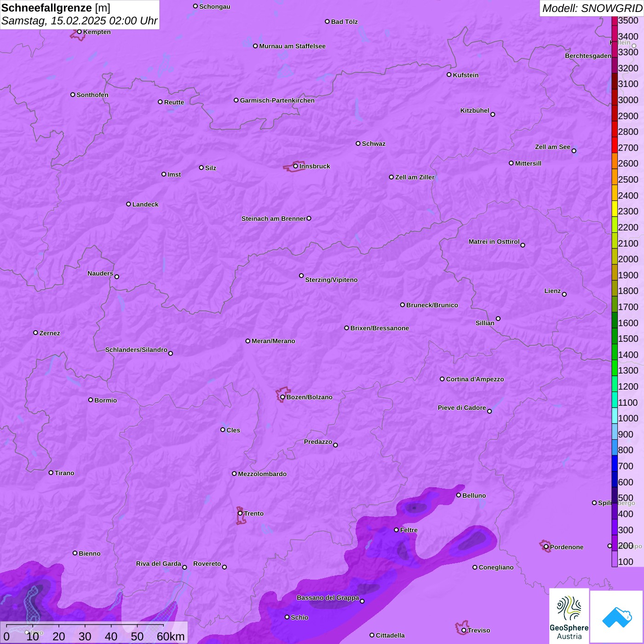The height and width of the screenshot is (644, 644).
Task: Click the 'Cles' label
Action: [233, 430]
